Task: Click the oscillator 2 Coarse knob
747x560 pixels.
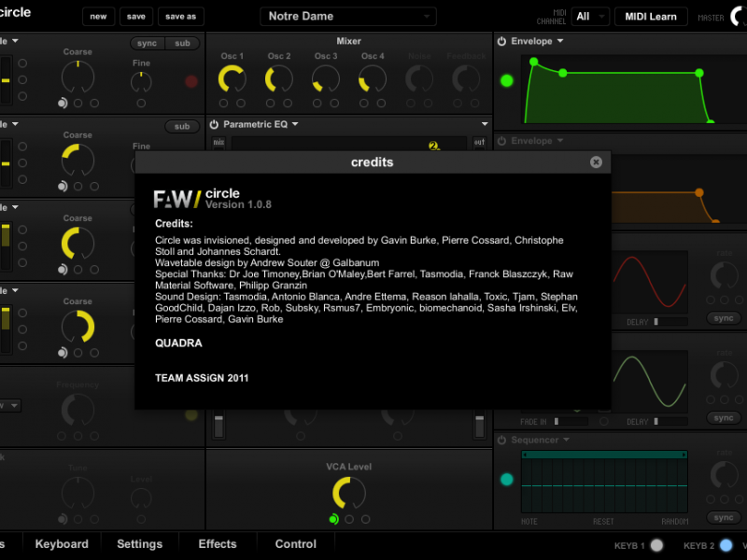Action: click(78, 160)
